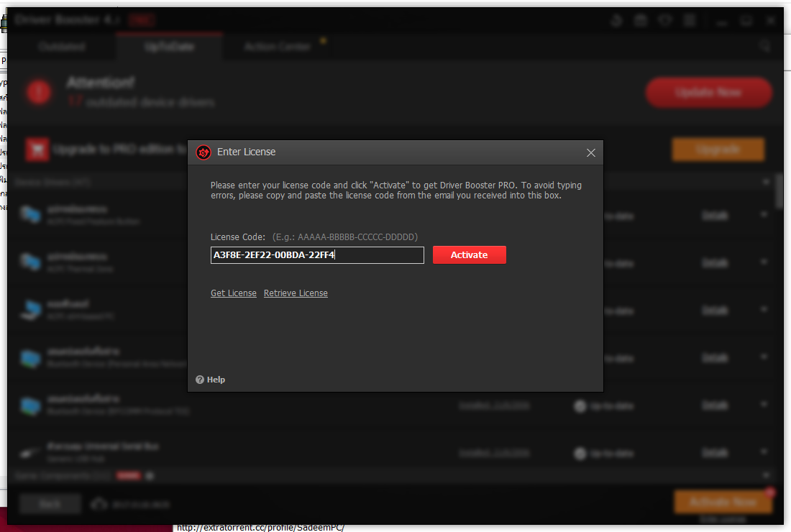Image resolution: width=791 pixels, height=532 pixels.
Task: Open Help in the Enter License dialog
Action: point(211,380)
